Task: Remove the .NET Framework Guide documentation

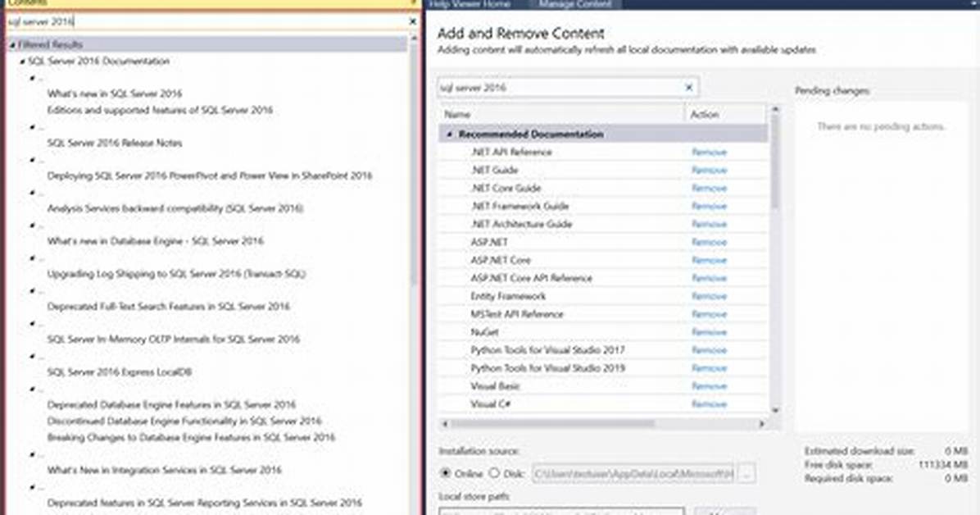Action: (x=709, y=207)
